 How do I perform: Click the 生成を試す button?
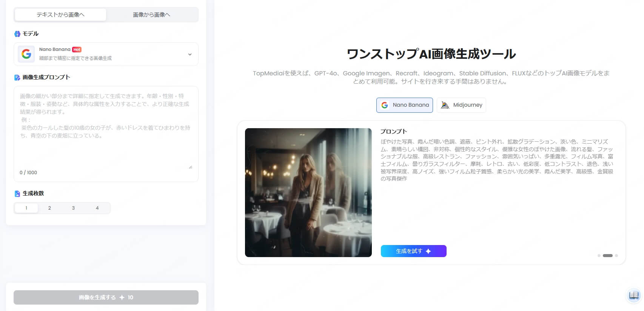coord(414,251)
